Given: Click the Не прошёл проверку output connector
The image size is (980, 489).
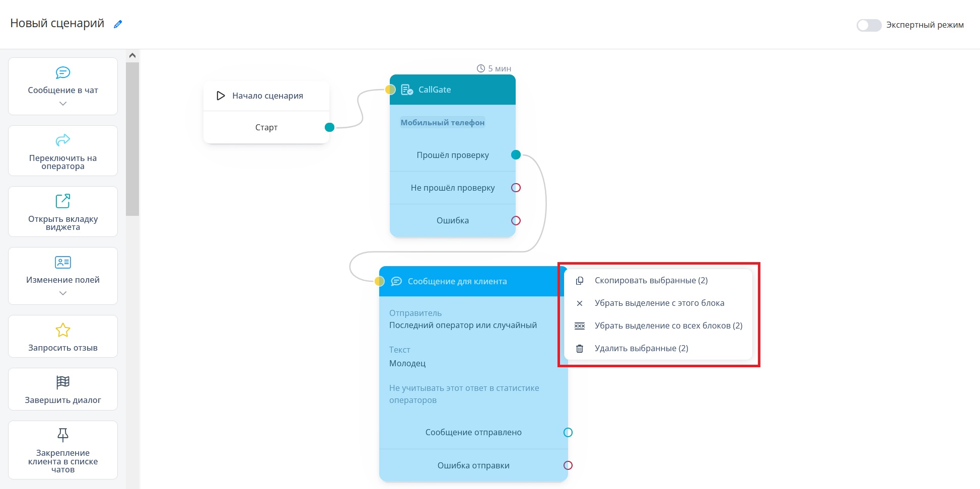Looking at the screenshot, I should [x=516, y=188].
